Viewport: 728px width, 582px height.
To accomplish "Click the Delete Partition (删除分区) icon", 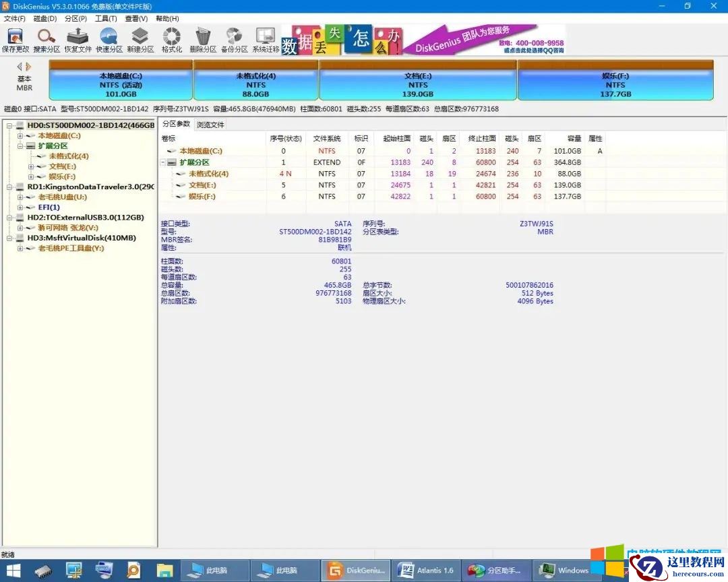I will pos(203,40).
